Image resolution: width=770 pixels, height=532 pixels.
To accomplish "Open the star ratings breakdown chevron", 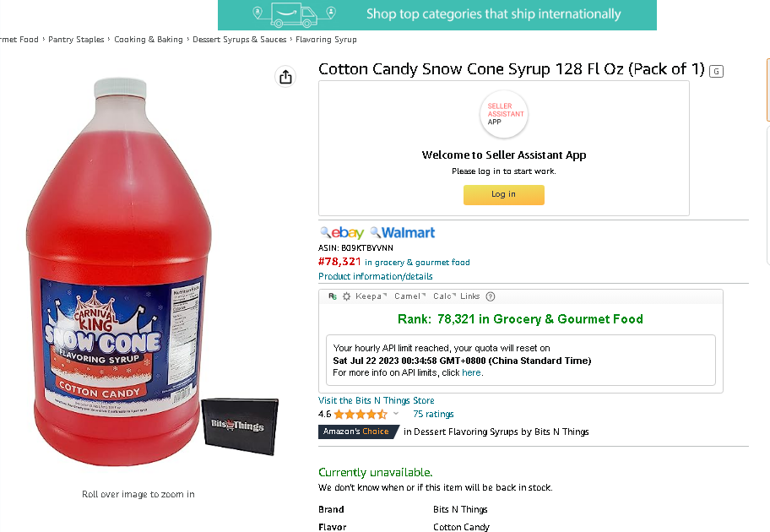I will point(396,414).
